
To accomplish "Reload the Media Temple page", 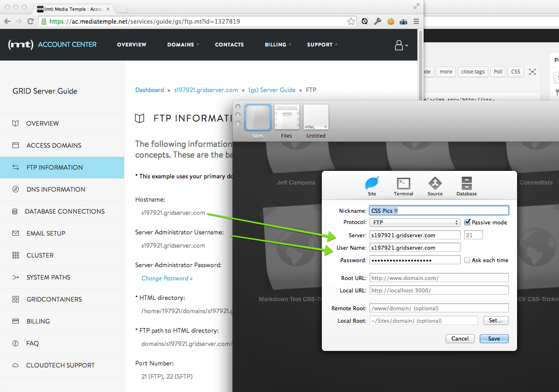I will point(30,21).
